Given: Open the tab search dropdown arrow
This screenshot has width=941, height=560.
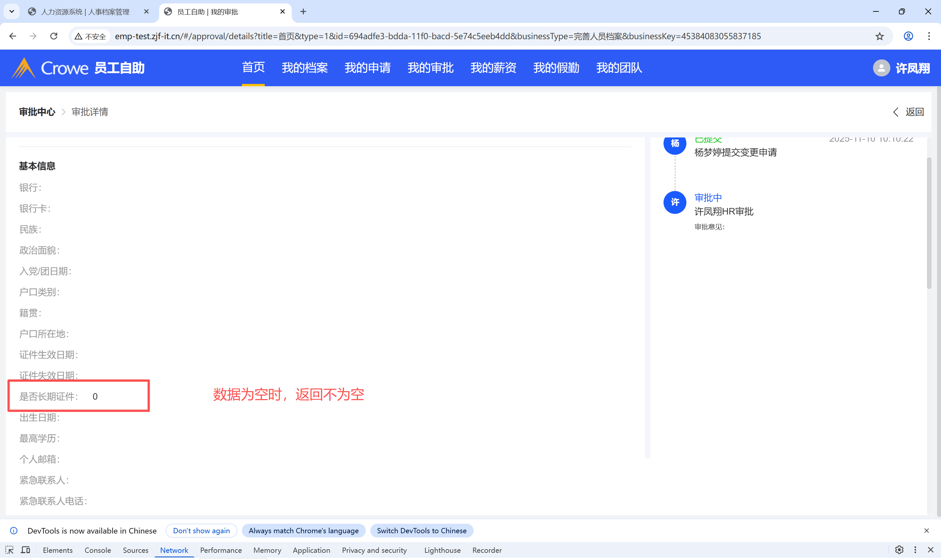Looking at the screenshot, I should pos(12,12).
